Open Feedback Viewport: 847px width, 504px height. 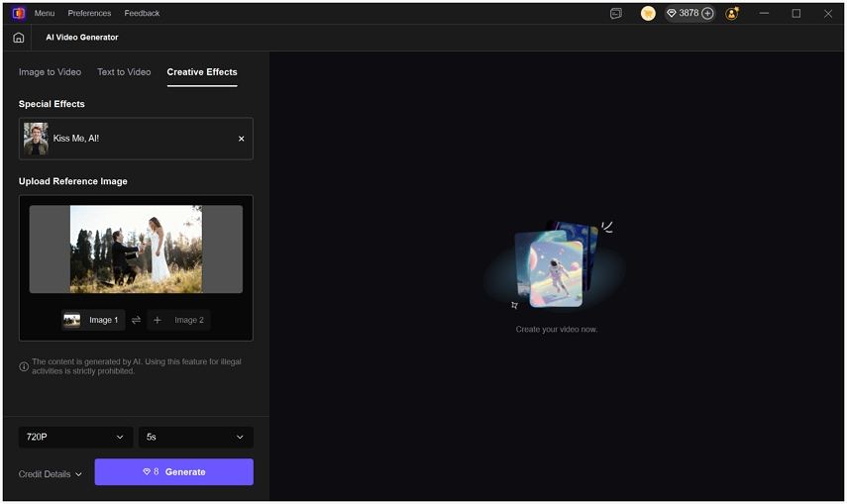pos(142,13)
